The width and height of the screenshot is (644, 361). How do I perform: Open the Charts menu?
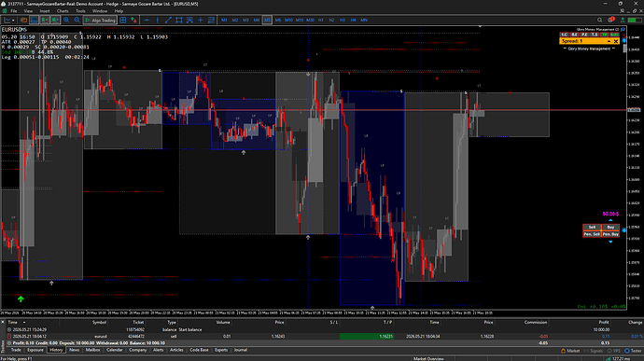63,11
